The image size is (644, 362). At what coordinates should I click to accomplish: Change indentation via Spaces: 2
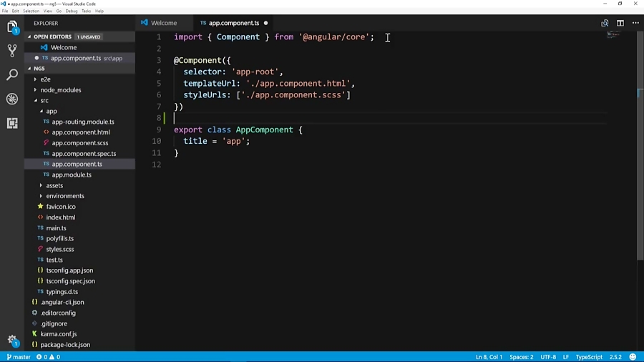pos(521,357)
